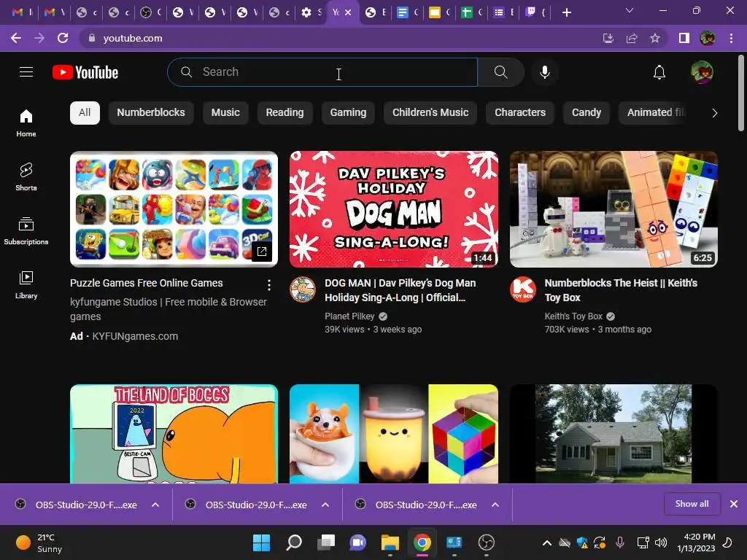This screenshot has height=560, width=747.
Task: Open the KYFUNgames.com ad link
Action: (135, 336)
